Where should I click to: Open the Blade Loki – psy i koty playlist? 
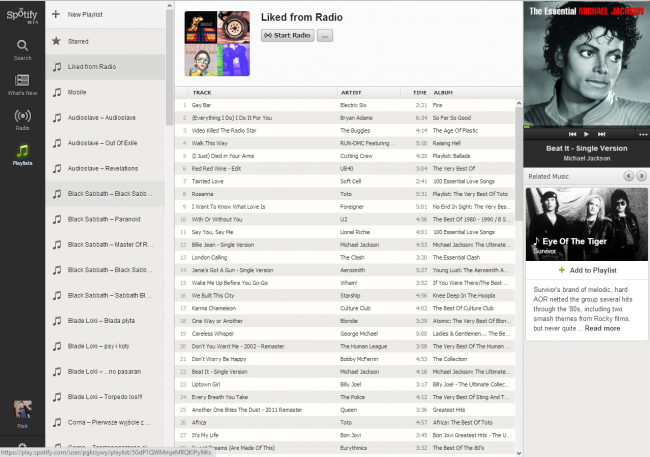point(105,346)
